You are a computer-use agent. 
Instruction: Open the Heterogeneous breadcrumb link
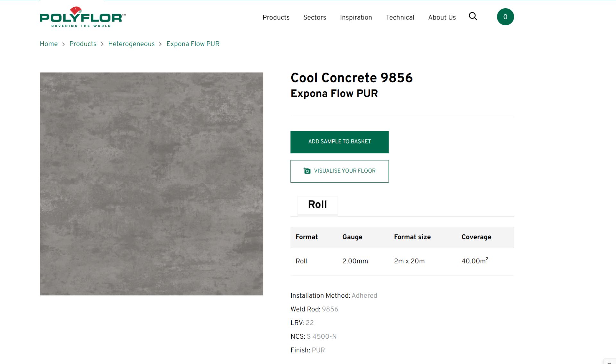click(131, 44)
